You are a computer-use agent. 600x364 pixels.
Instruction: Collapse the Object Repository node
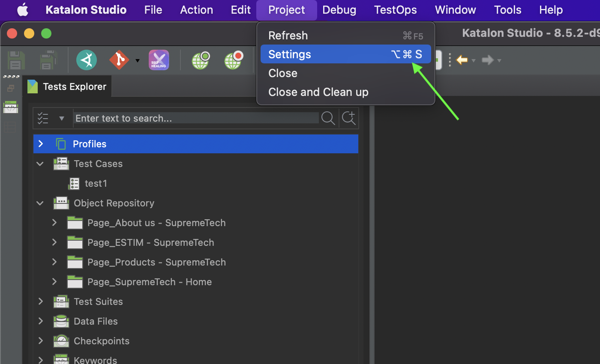click(x=40, y=203)
